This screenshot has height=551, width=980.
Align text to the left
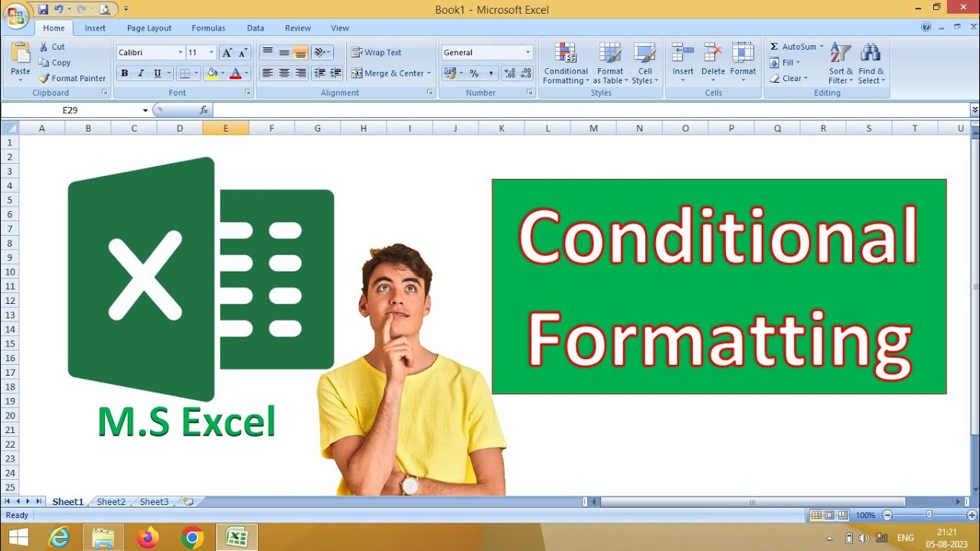click(x=267, y=73)
